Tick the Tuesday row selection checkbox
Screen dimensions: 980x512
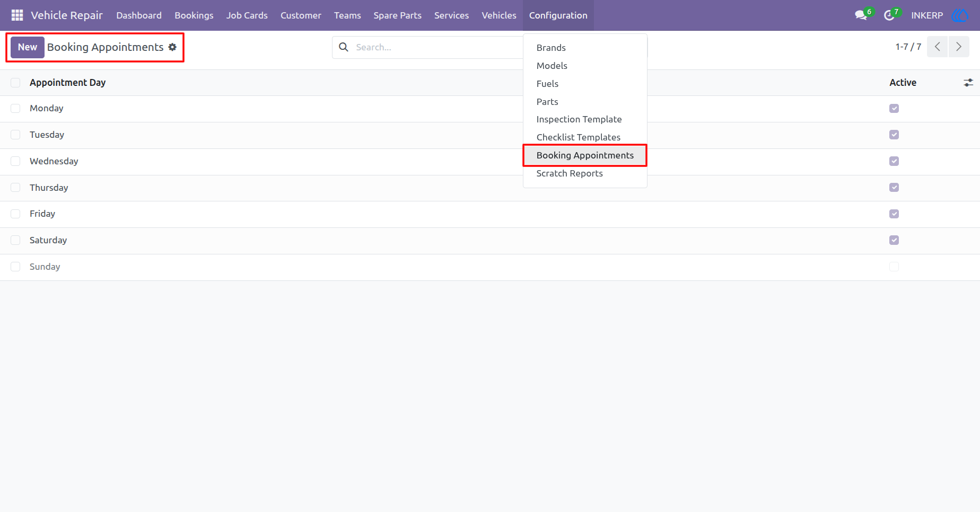tap(15, 135)
